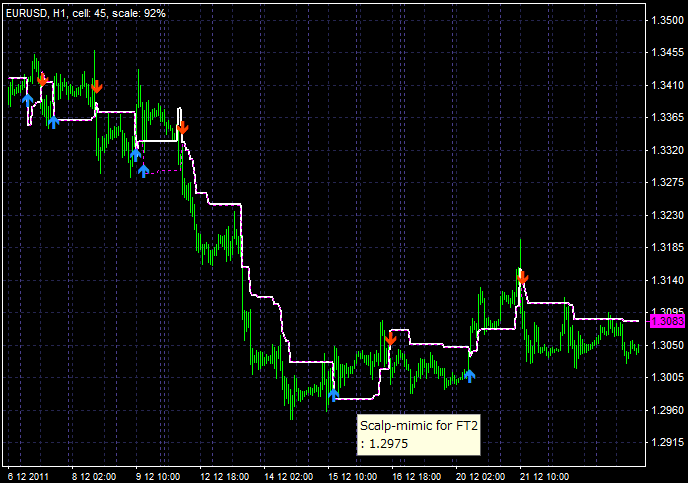Click the 1.3500 price axis label
Screen dimensions: 688x483
pos(667,20)
